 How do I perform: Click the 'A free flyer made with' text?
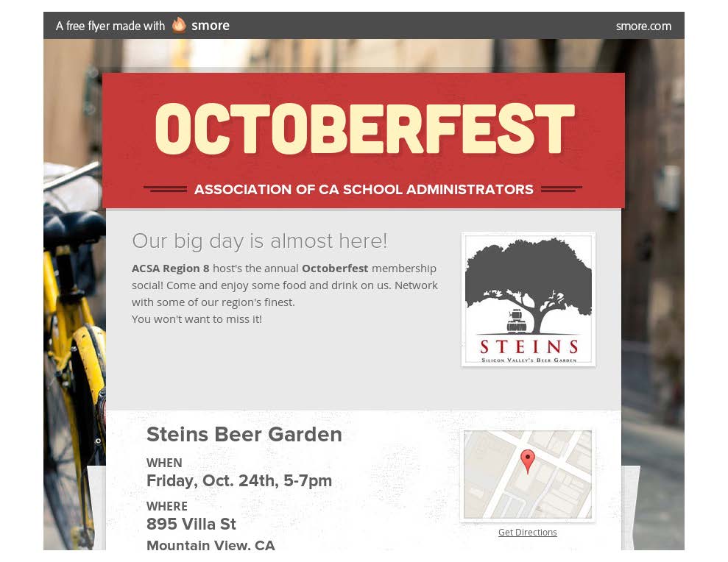(x=110, y=26)
